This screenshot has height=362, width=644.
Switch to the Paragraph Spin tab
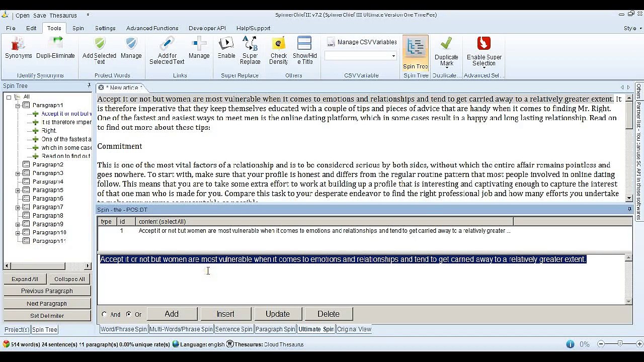click(275, 329)
